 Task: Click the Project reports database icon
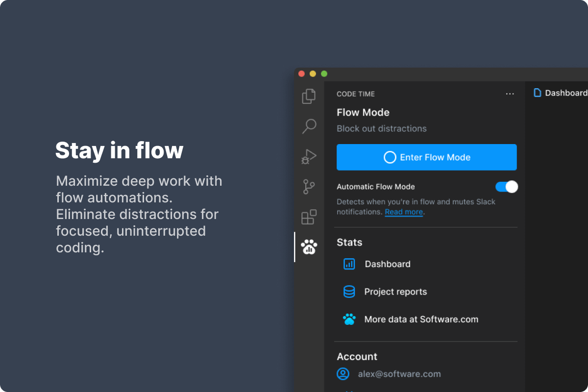(x=349, y=292)
